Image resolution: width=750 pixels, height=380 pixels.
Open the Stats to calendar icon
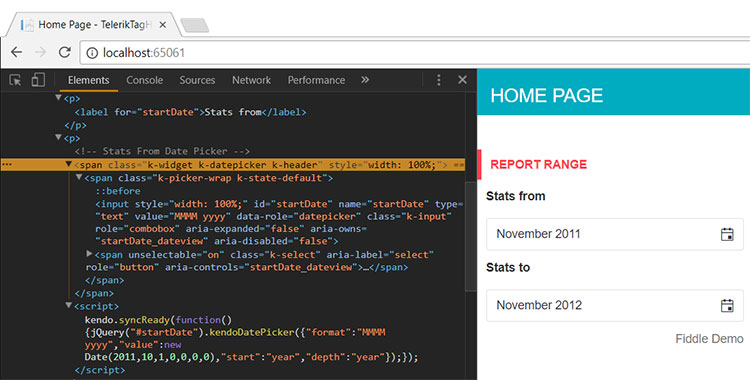pyautogui.click(x=727, y=305)
